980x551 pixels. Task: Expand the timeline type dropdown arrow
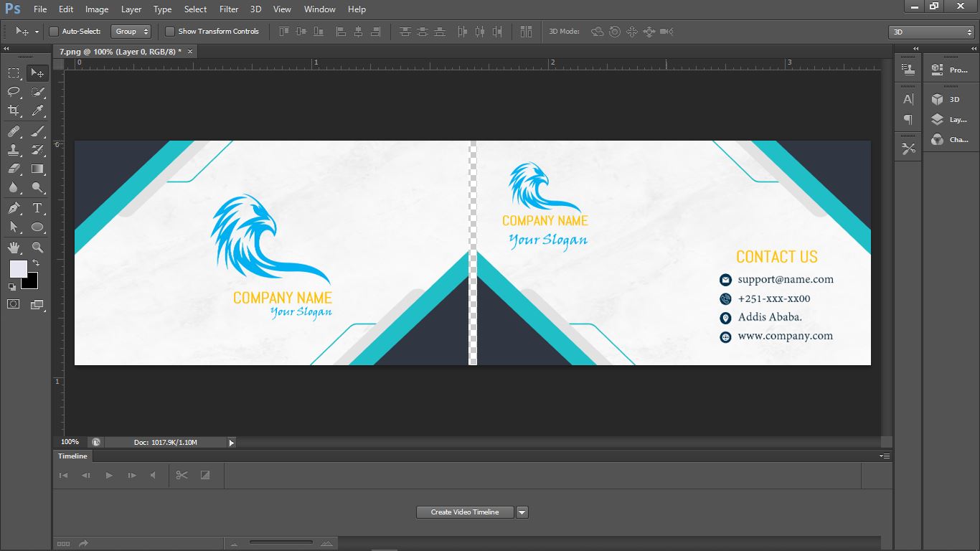(x=522, y=512)
